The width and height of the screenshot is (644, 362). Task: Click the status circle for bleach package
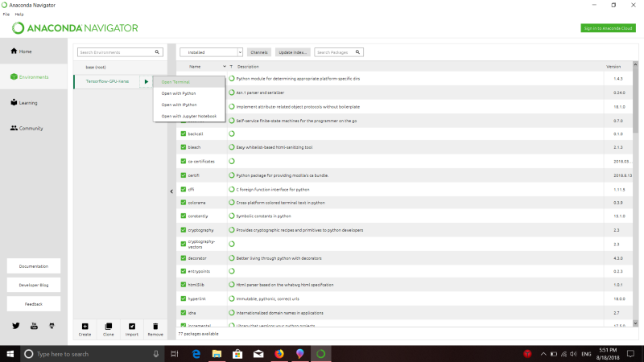(x=232, y=147)
